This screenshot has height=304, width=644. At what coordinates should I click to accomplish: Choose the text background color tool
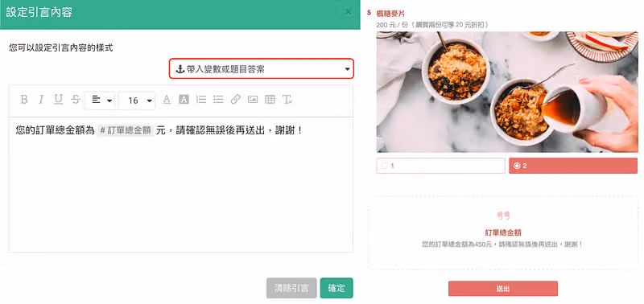click(x=184, y=100)
